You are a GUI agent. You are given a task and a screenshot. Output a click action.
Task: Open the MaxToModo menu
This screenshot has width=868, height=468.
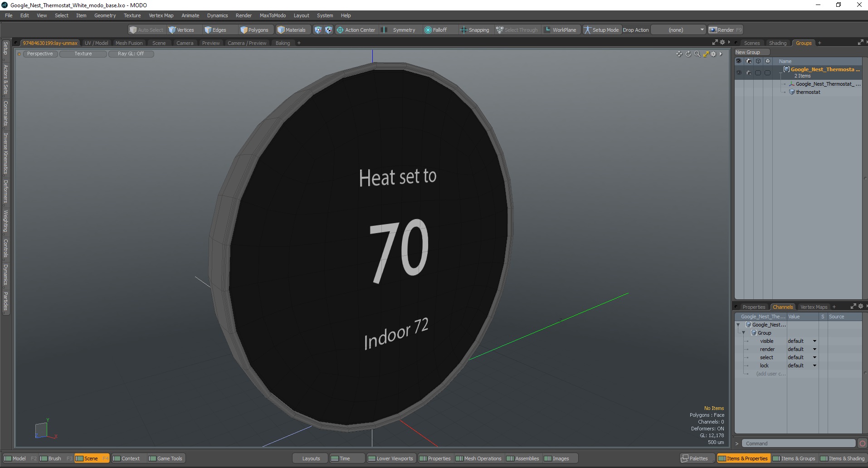[x=273, y=15]
